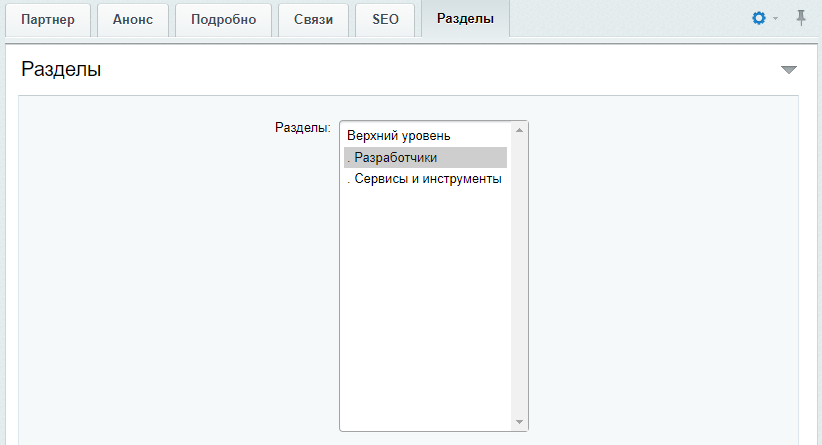Switch to the Партнер tab

(48, 19)
